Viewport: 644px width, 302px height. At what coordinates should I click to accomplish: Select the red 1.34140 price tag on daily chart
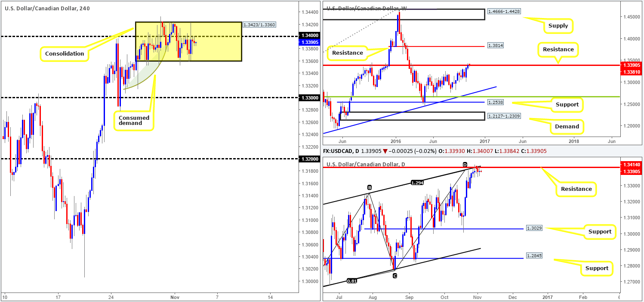(630, 165)
